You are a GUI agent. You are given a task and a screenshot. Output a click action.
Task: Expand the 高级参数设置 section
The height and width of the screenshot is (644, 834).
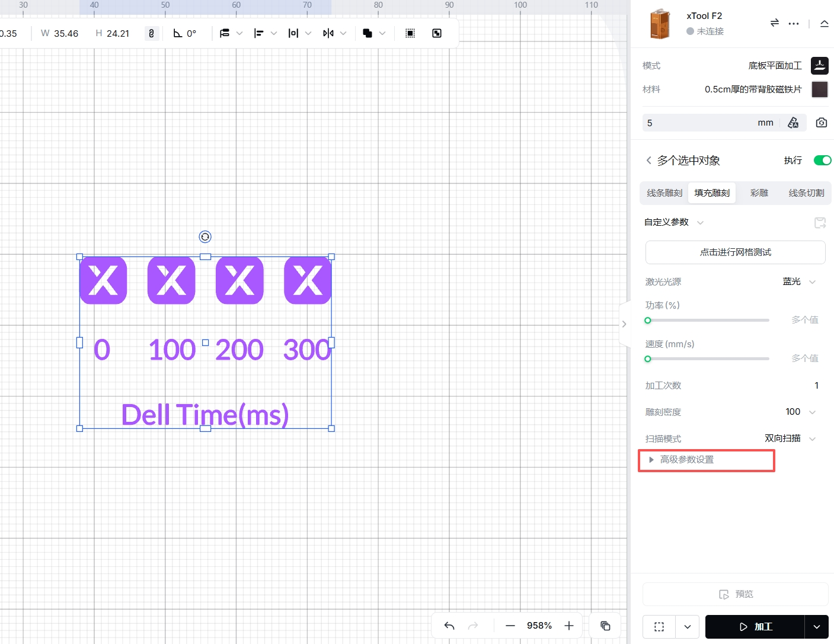686,460
